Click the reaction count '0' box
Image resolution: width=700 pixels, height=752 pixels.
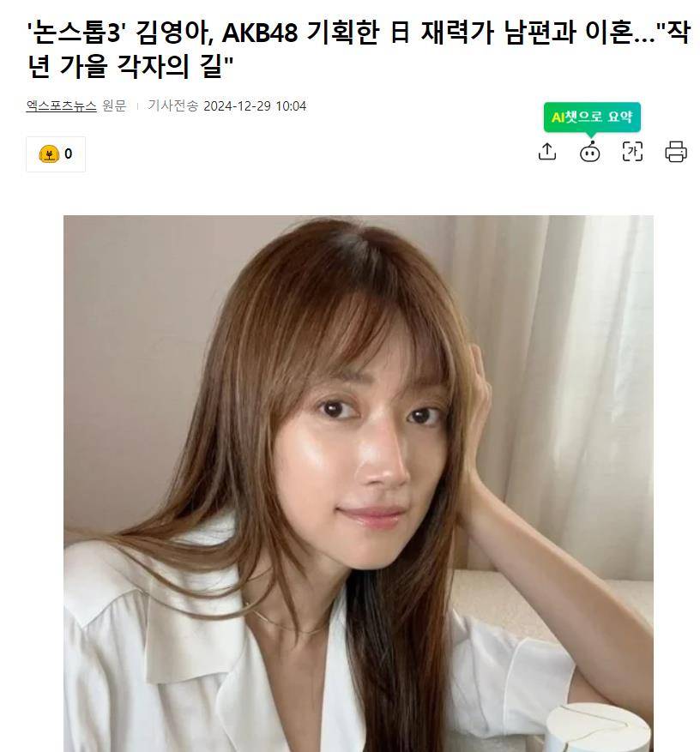tap(56, 154)
